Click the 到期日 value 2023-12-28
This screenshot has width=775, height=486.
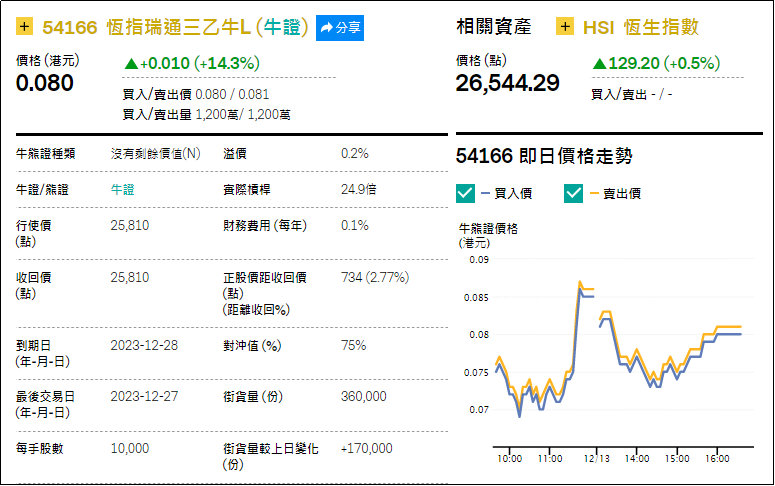point(144,345)
